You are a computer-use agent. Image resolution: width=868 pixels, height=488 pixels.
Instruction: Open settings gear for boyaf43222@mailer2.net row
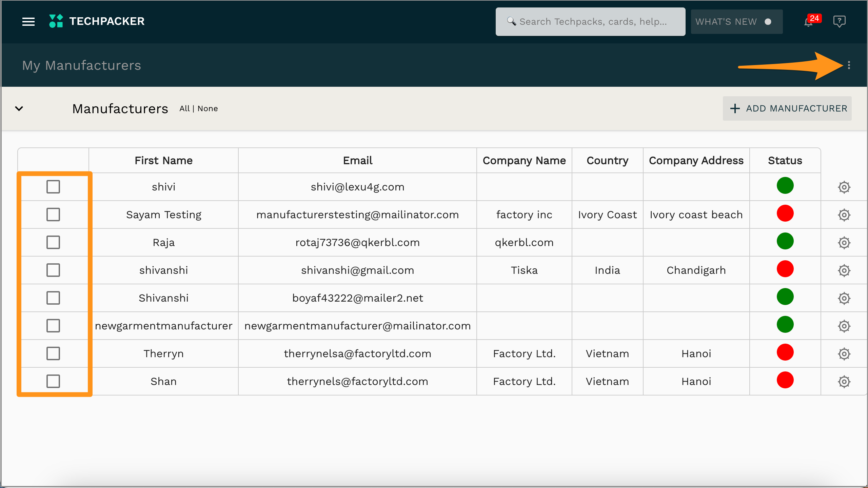click(x=844, y=298)
